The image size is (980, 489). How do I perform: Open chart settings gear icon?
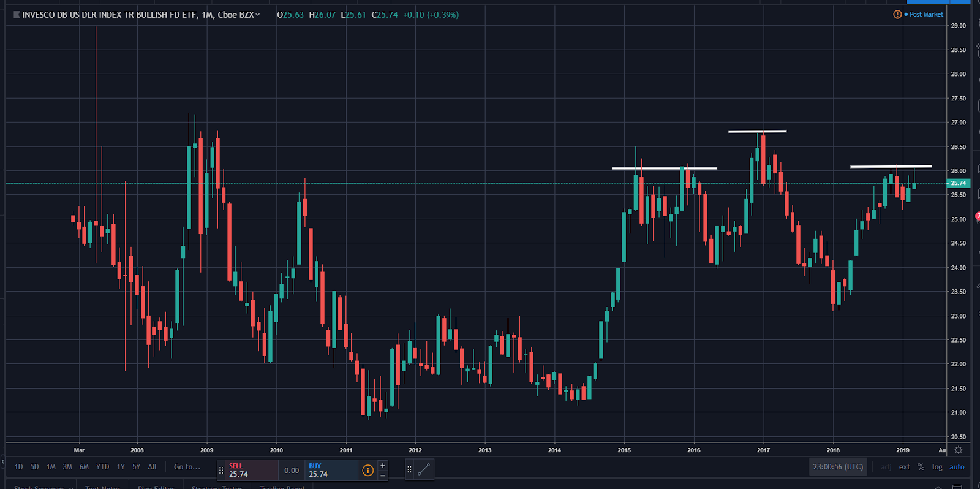point(959,450)
